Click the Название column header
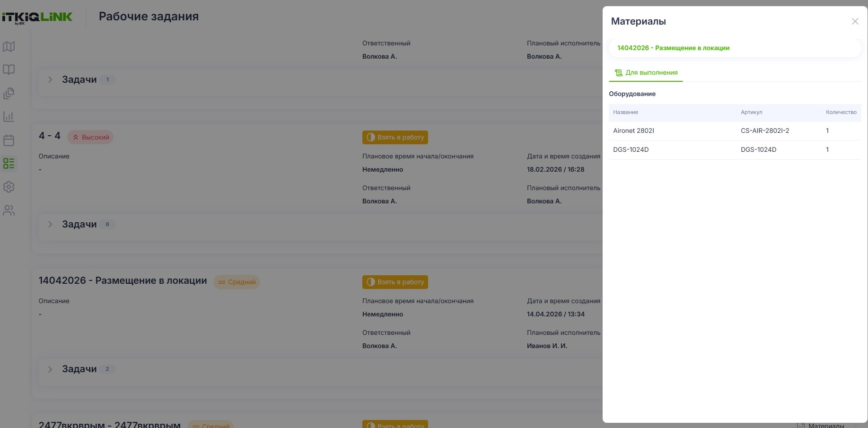 [625, 112]
